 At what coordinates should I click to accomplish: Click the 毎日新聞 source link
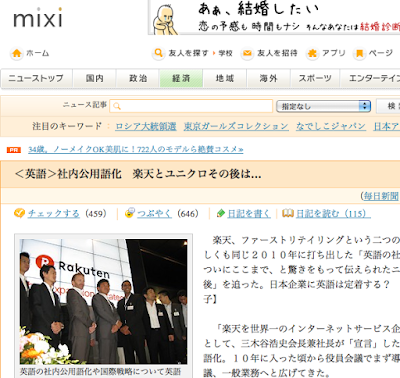click(x=381, y=196)
